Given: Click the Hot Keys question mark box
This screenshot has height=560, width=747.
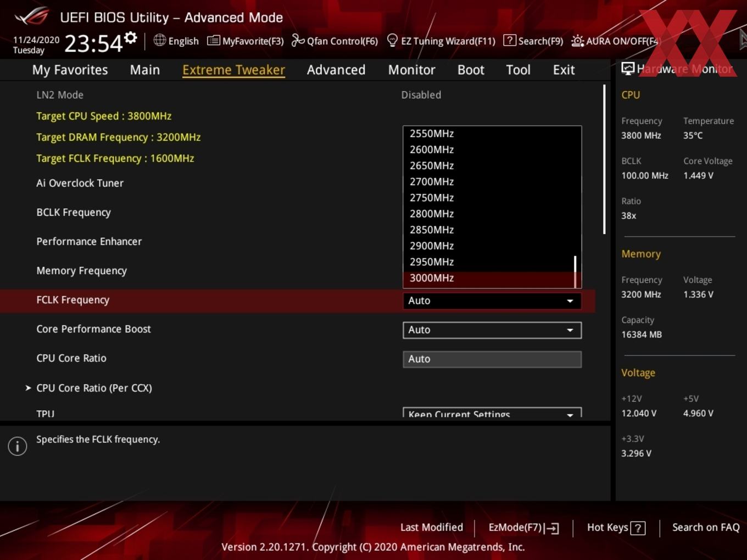Looking at the screenshot, I should pyautogui.click(x=638, y=528).
